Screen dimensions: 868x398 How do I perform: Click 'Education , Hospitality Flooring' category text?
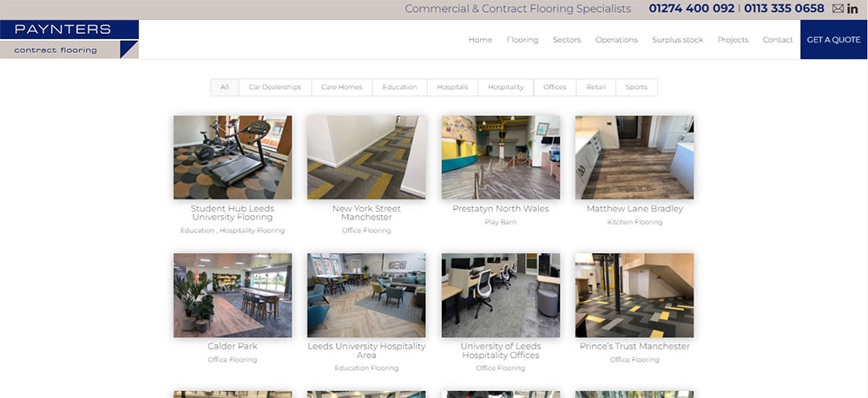pos(233,231)
